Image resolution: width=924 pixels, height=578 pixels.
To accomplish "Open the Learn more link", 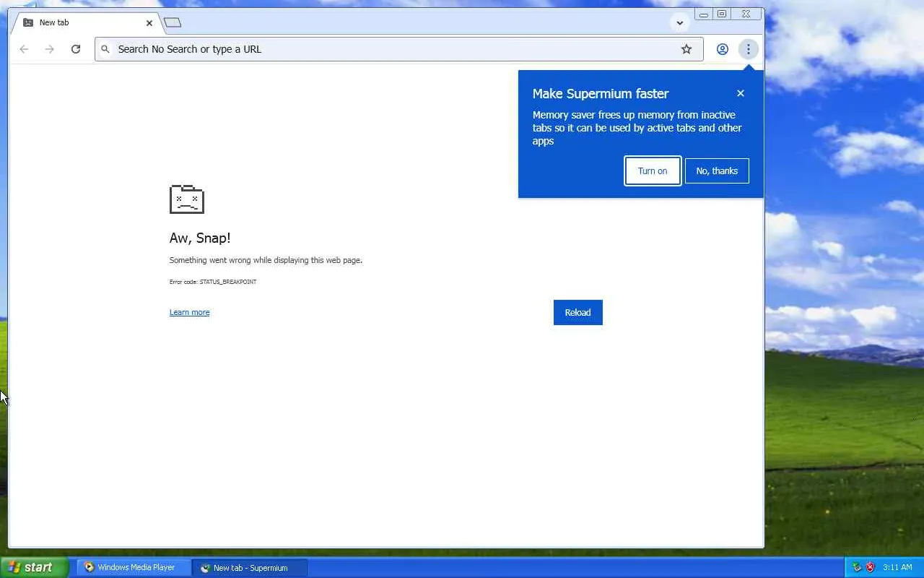I will coord(189,312).
